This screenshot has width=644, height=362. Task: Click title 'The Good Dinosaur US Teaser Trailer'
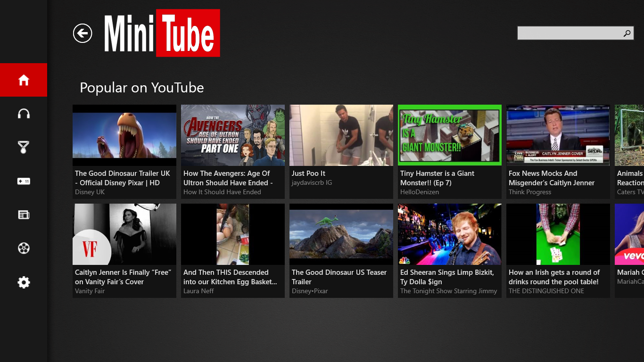pyautogui.click(x=339, y=277)
